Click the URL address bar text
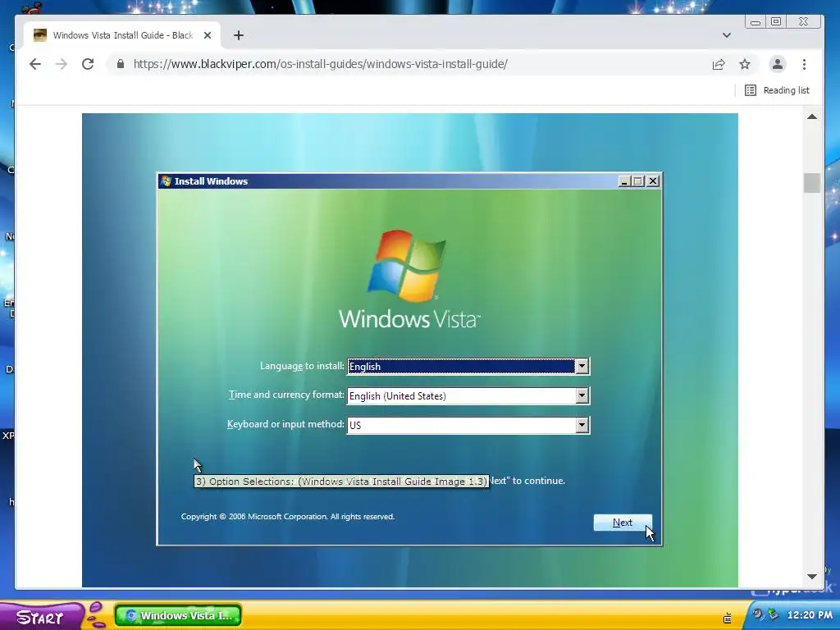Image resolution: width=840 pixels, height=630 pixels. [321, 64]
